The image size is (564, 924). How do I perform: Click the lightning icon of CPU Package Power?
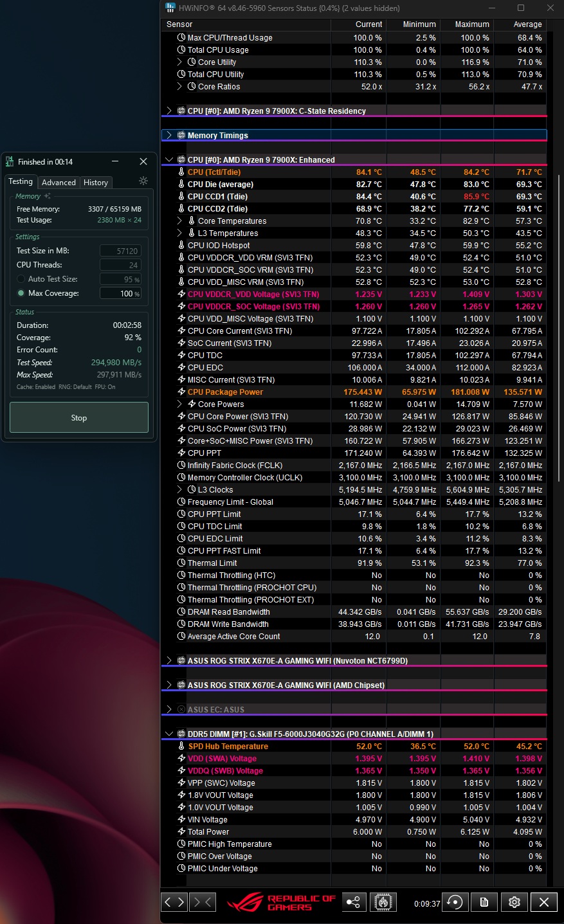(181, 392)
